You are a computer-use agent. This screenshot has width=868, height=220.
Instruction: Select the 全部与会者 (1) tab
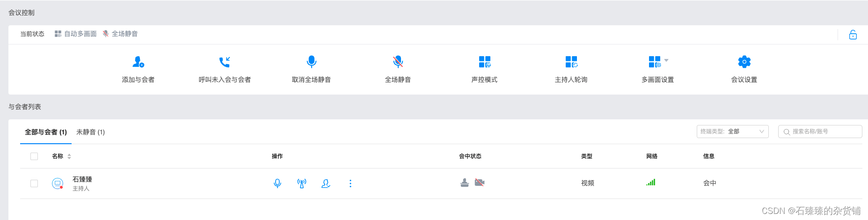coord(46,132)
